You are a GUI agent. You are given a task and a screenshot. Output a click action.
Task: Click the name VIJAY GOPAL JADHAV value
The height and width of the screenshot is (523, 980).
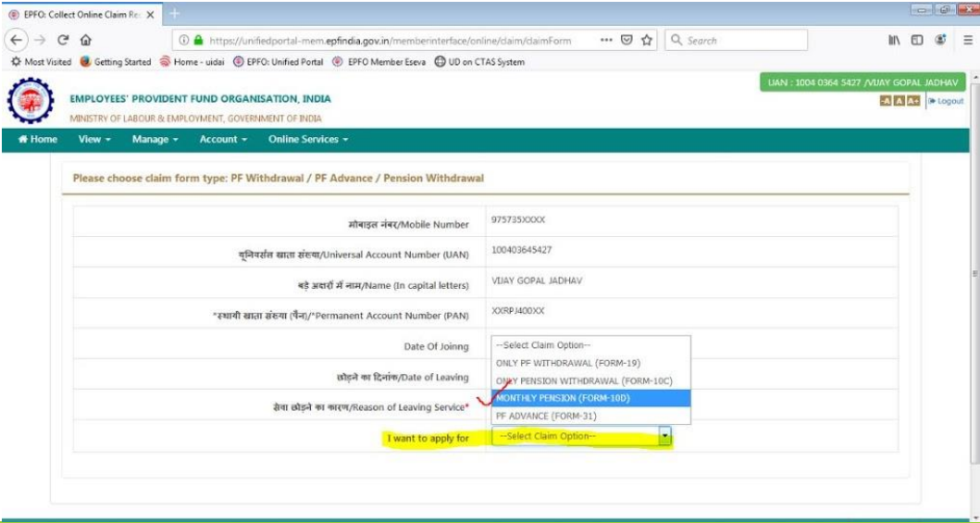[537, 280]
